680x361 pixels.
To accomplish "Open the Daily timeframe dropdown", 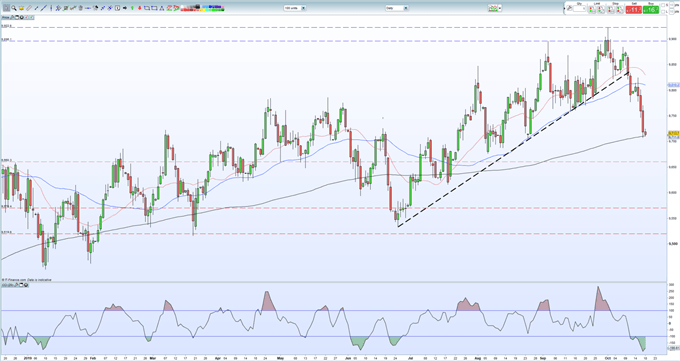I will [x=397, y=8].
